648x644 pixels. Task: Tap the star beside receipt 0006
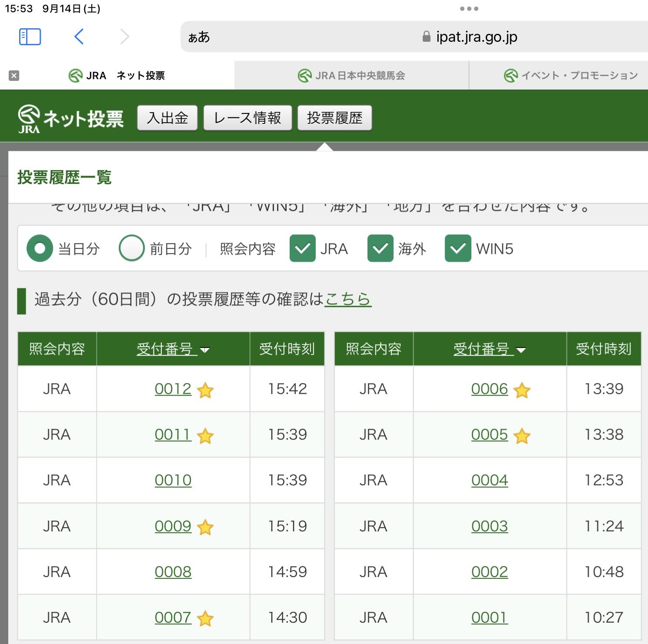click(x=522, y=390)
